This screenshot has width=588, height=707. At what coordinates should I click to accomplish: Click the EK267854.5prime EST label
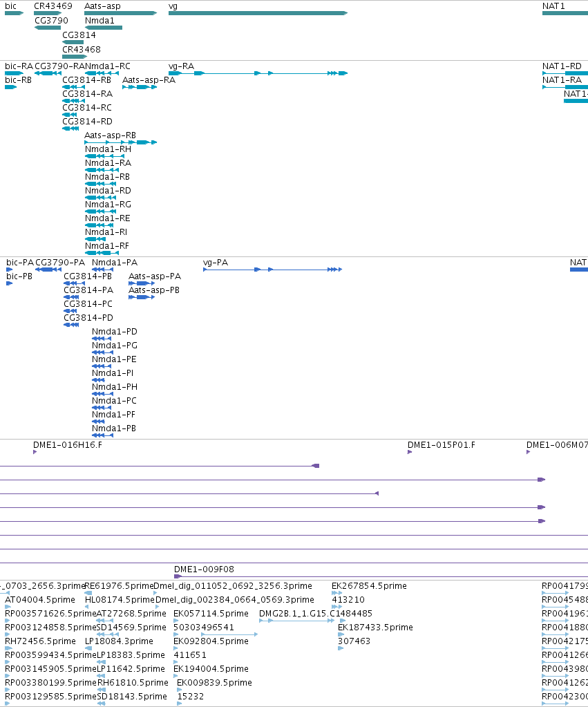pos(369,586)
